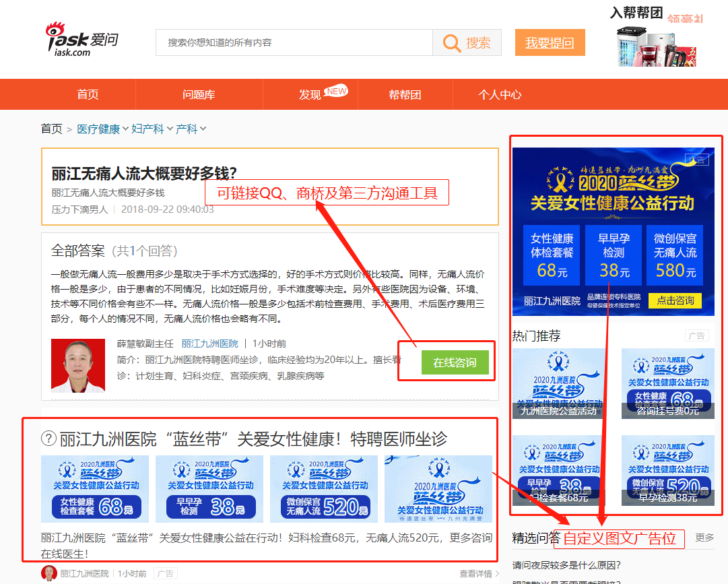The width and height of the screenshot is (728, 584).
Task: Click the yellow 点击咨询 button in the ad
Action: click(x=675, y=300)
